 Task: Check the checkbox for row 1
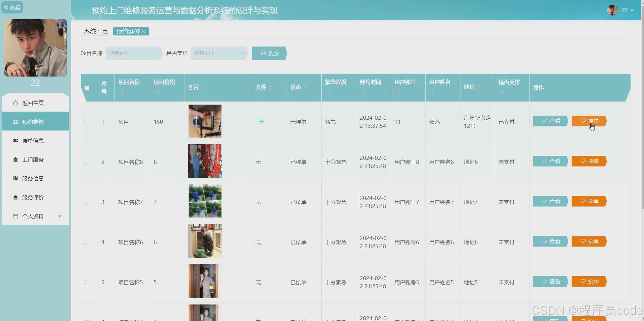tap(87, 122)
